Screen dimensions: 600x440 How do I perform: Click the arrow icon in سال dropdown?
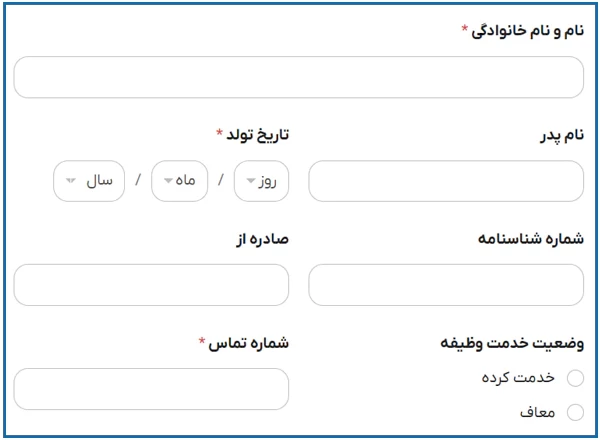[x=70, y=181]
